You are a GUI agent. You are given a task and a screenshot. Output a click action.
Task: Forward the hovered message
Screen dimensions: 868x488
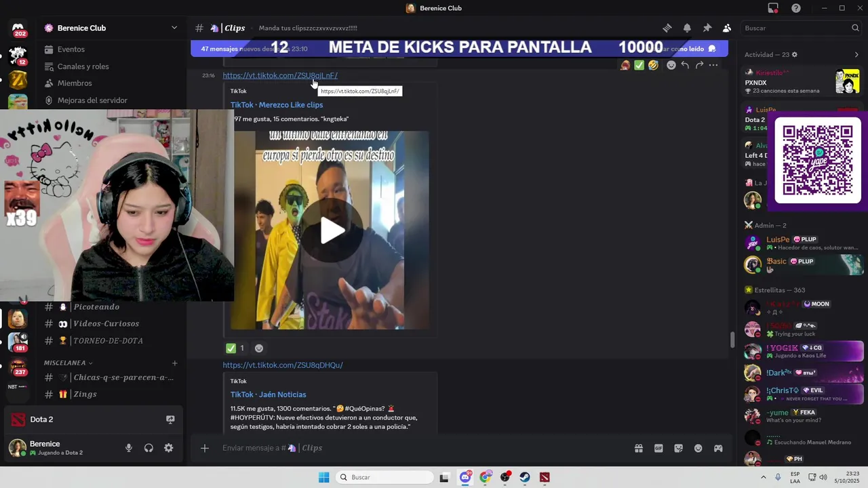[x=699, y=65]
